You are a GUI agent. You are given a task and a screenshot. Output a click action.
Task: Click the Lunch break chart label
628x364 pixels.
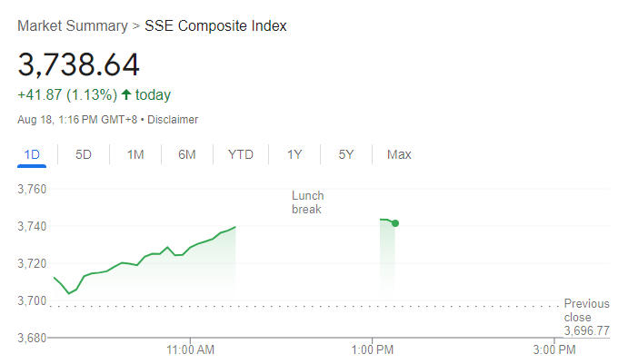(x=307, y=202)
